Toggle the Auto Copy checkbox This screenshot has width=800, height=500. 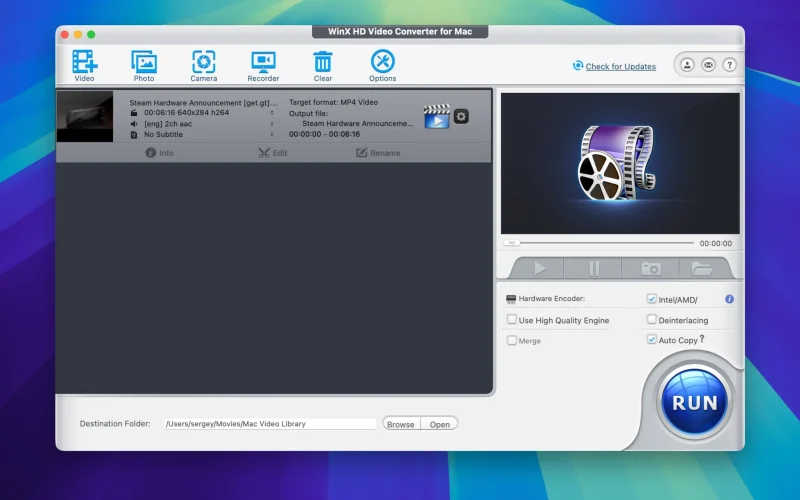(x=652, y=339)
